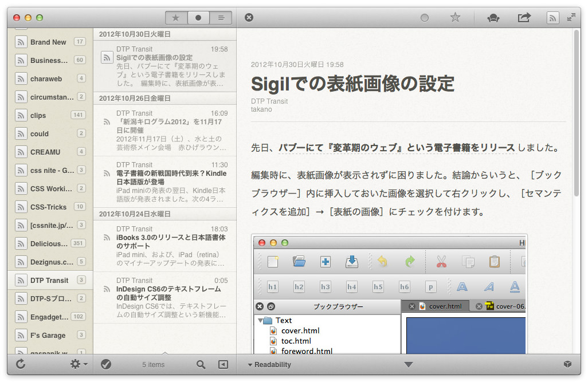Select the CSS Worki... feed

pos(50,189)
